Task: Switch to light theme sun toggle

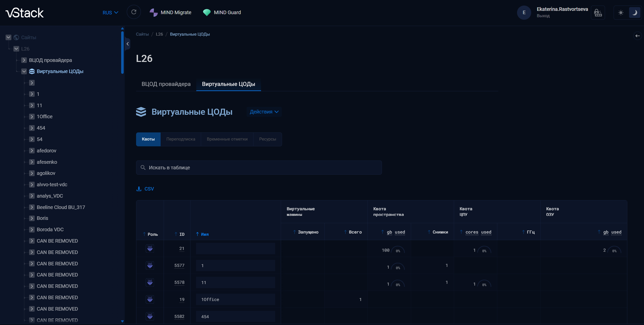Action: click(621, 13)
